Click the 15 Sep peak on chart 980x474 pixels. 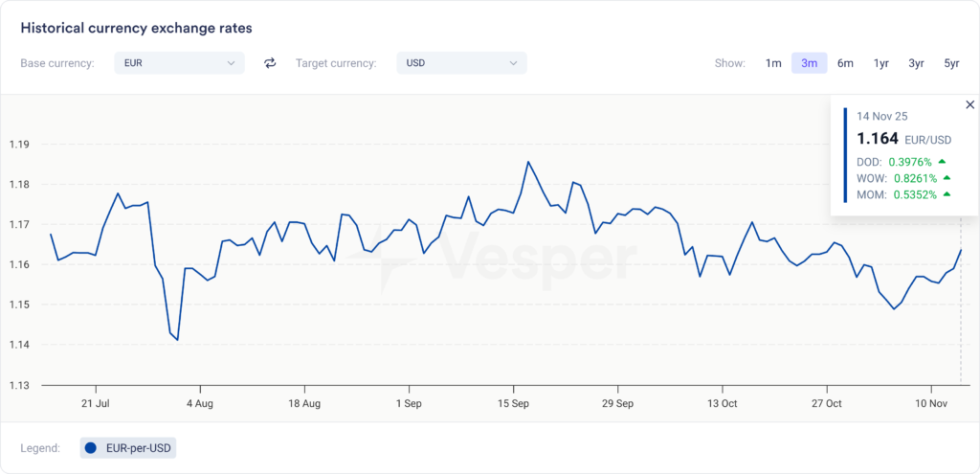(x=528, y=162)
